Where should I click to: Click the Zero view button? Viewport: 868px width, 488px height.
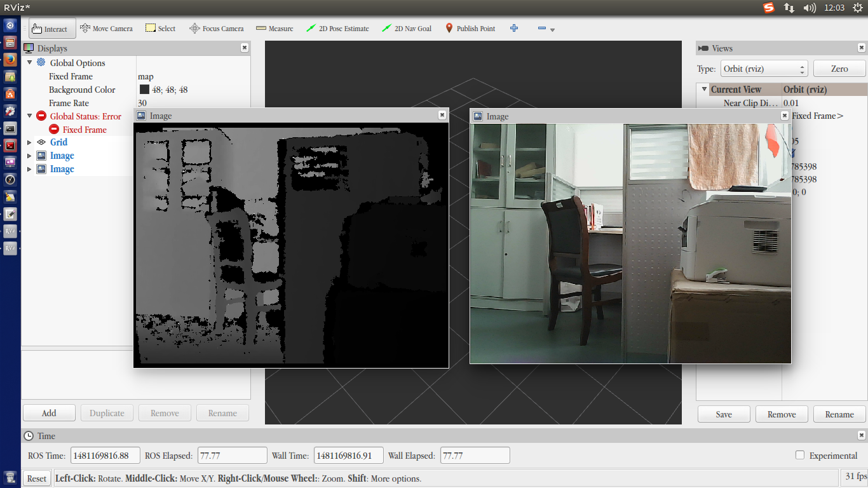coord(839,69)
